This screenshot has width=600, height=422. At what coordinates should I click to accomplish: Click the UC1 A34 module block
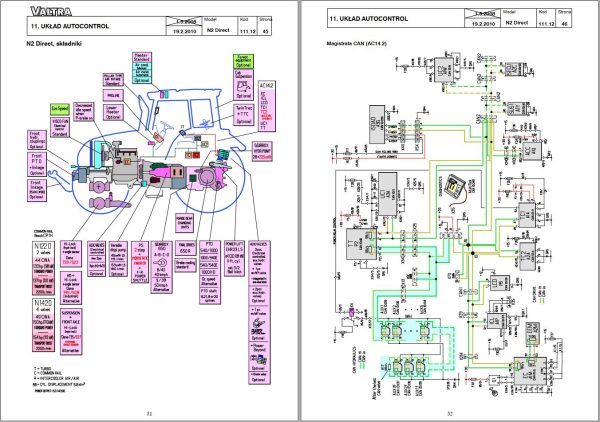(x=387, y=195)
